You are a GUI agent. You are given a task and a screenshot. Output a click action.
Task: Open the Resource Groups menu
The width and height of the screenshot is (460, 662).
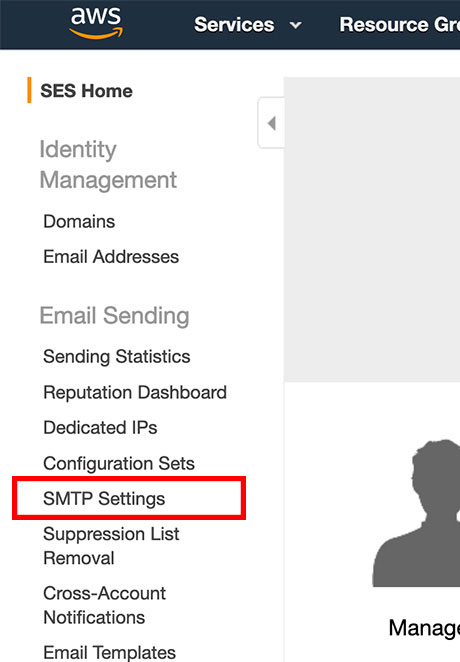[x=399, y=24]
